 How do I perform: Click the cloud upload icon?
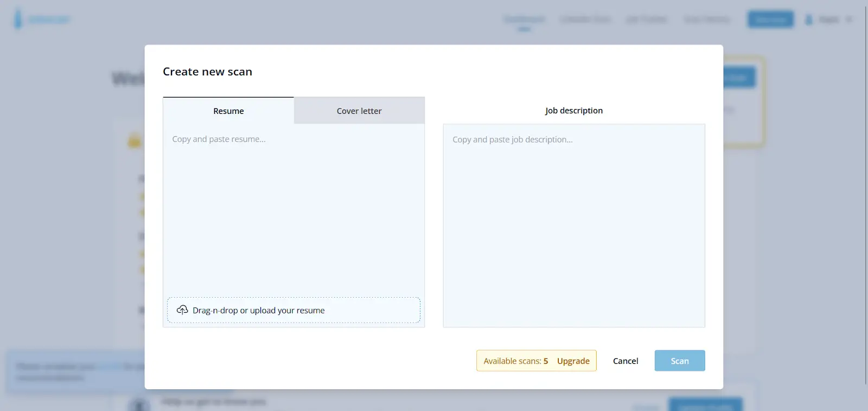[182, 310]
